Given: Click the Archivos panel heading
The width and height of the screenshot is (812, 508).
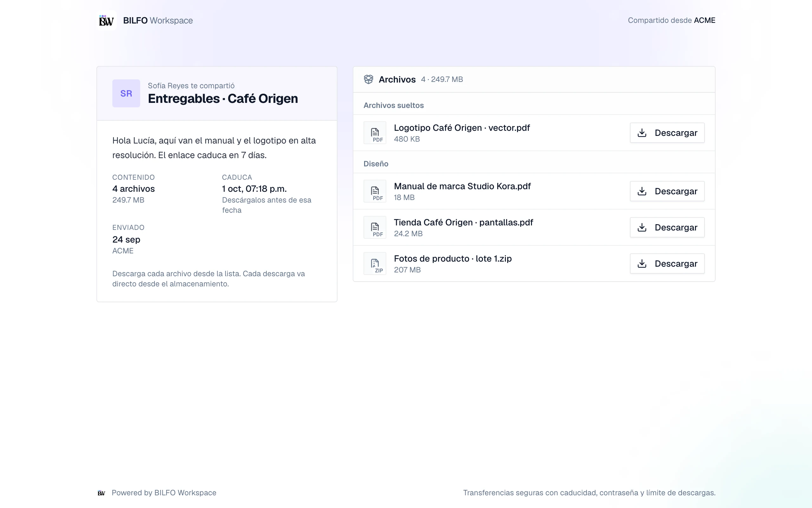Looking at the screenshot, I should pyautogui.click(x=397, y=80).
